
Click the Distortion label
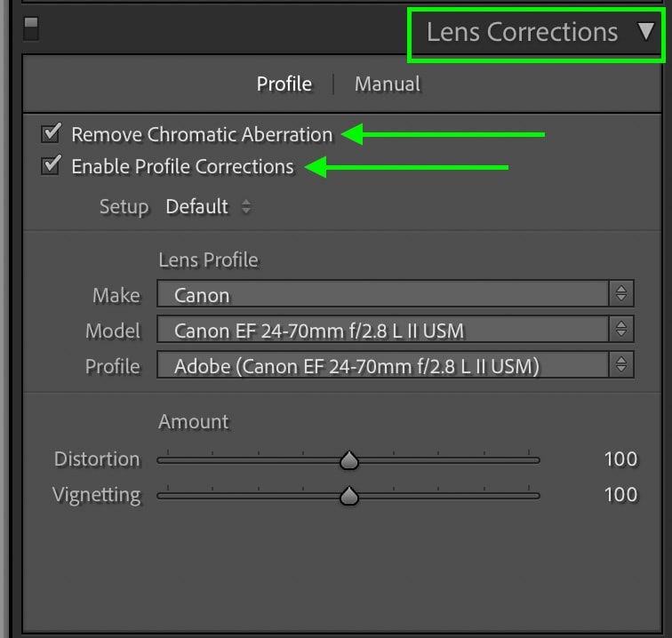click(97, 459)
